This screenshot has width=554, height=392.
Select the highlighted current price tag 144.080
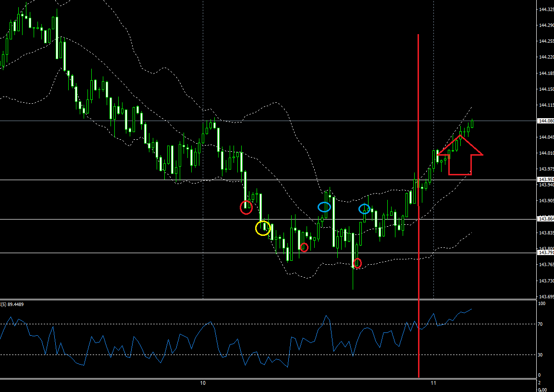coord(545,121)
